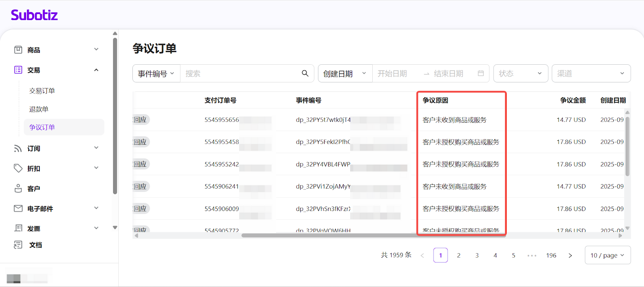Click the 电子邮件 envelope icon

(x=18, y=209)
